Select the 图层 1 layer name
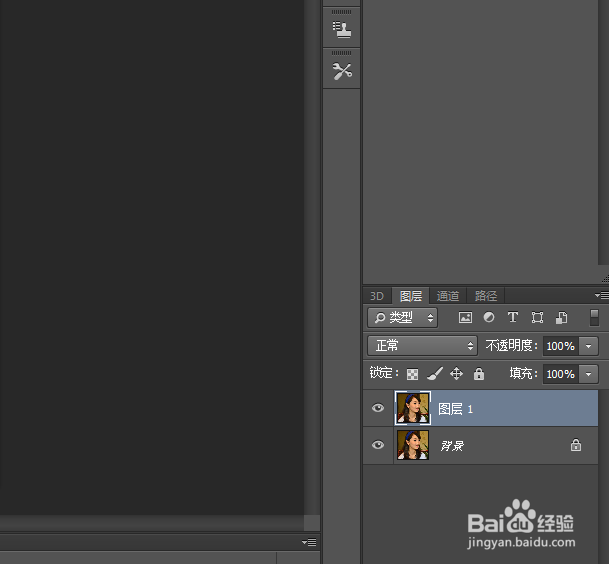The image size is (609, 564). click(455, 409)
